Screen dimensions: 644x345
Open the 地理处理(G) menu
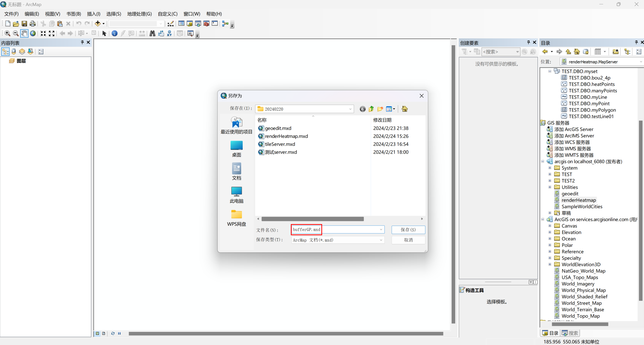pyautogui.click(x=139, y=14)
